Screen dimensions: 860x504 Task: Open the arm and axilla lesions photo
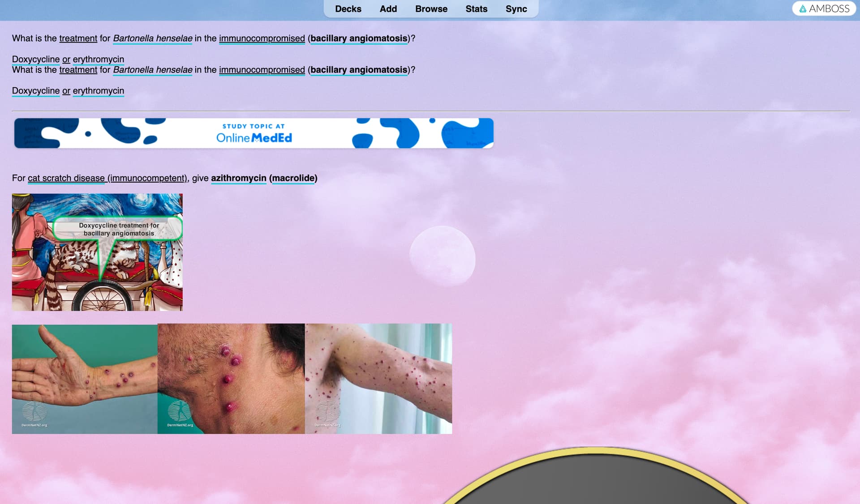pos(378,379)
